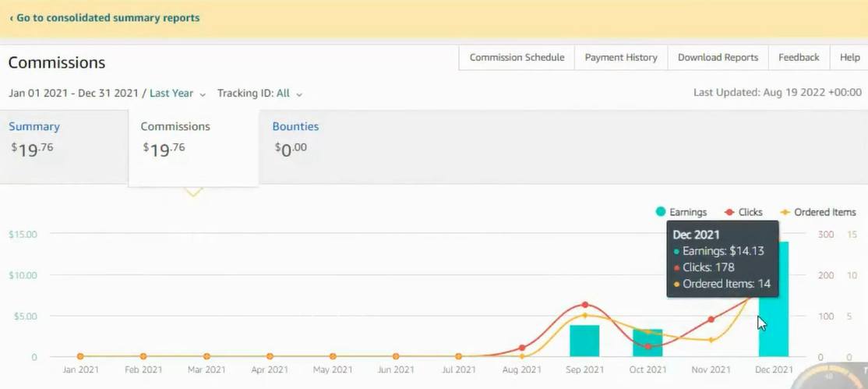868x389 pixels.
Task: Click the Oct 2021 earnings bar
Action: pos(647,343)
